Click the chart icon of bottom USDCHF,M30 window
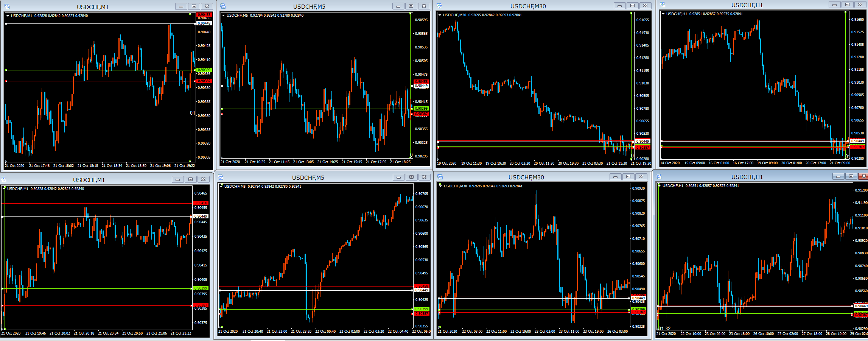Viewport: 868px width, 341px height. click(x=440, y=177)
